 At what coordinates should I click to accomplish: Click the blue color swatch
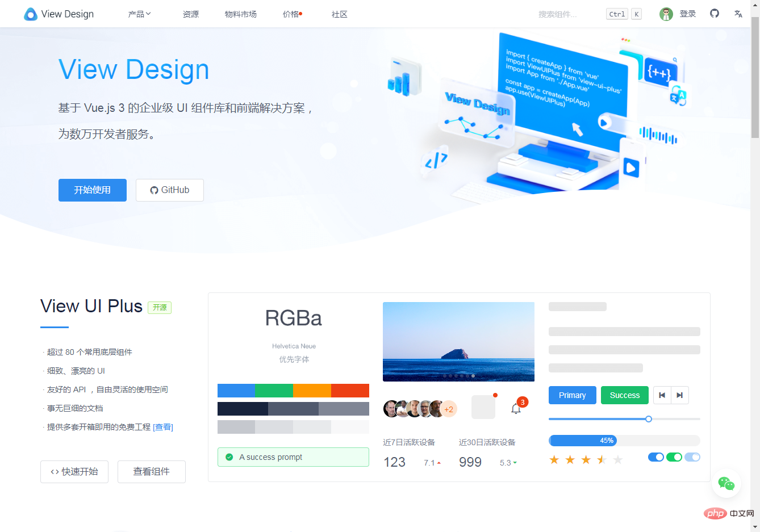coord(236,391)
